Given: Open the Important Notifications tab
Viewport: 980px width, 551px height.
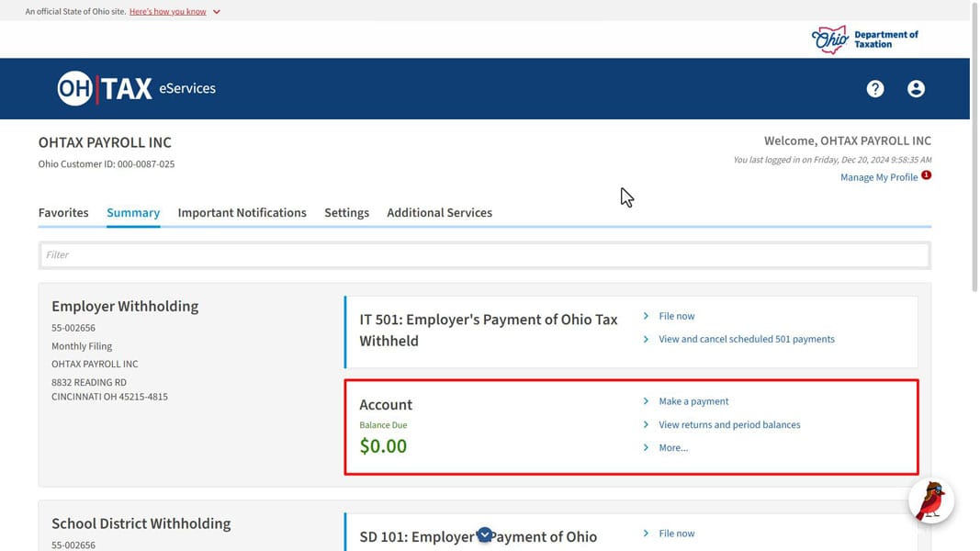Looking at the screenshot, I should tap(242, 213).
